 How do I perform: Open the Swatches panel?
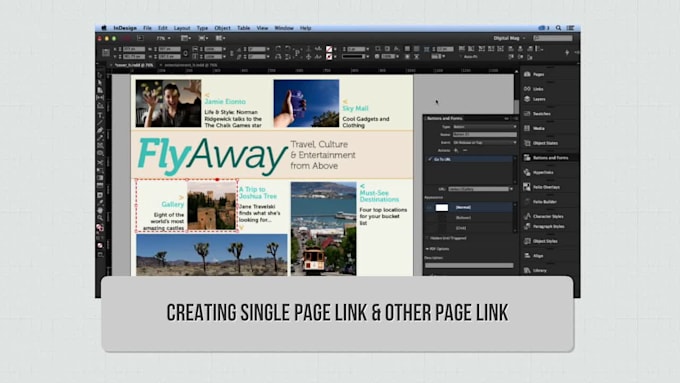click(x=537, y=114)
